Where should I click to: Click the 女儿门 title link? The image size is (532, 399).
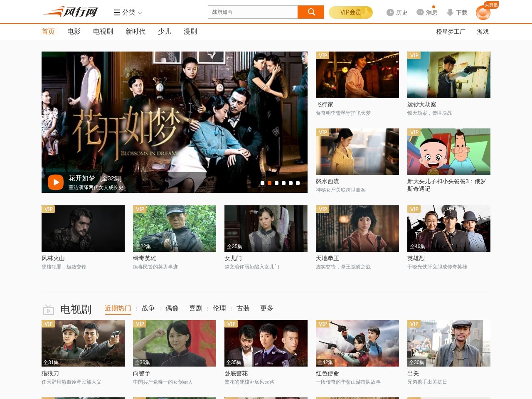point(233,259)
